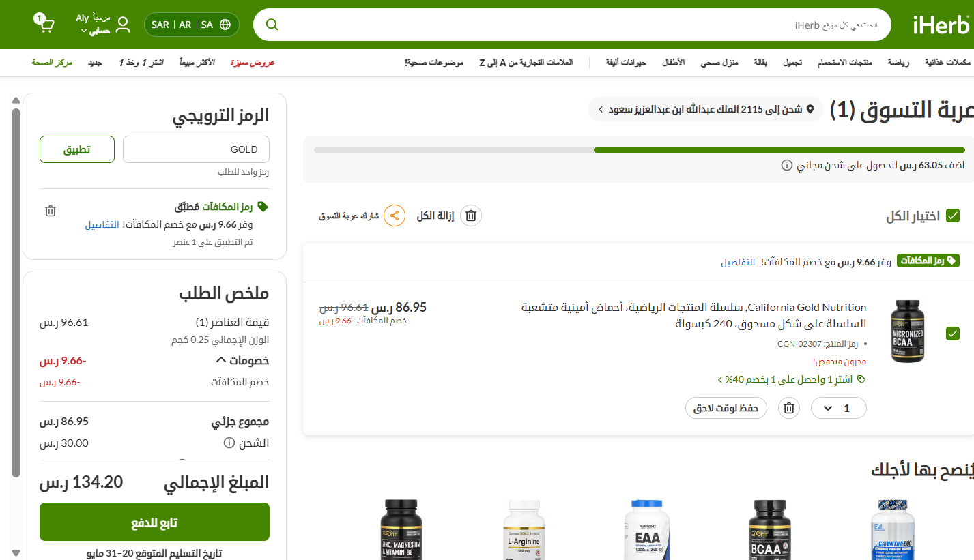Open Nutricost EAA recommended product thumbnail

coord(647,529)
